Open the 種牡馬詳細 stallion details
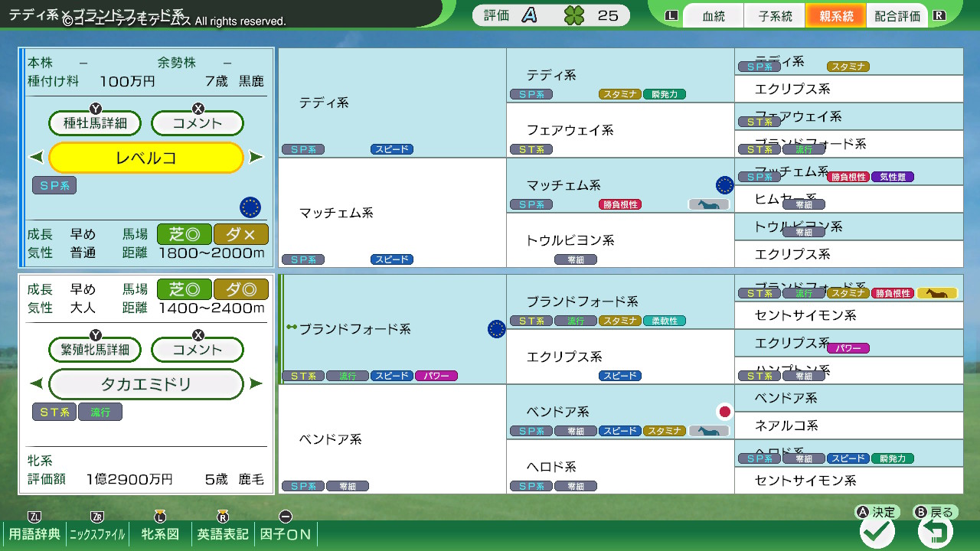980x551 pixels. 96,123
